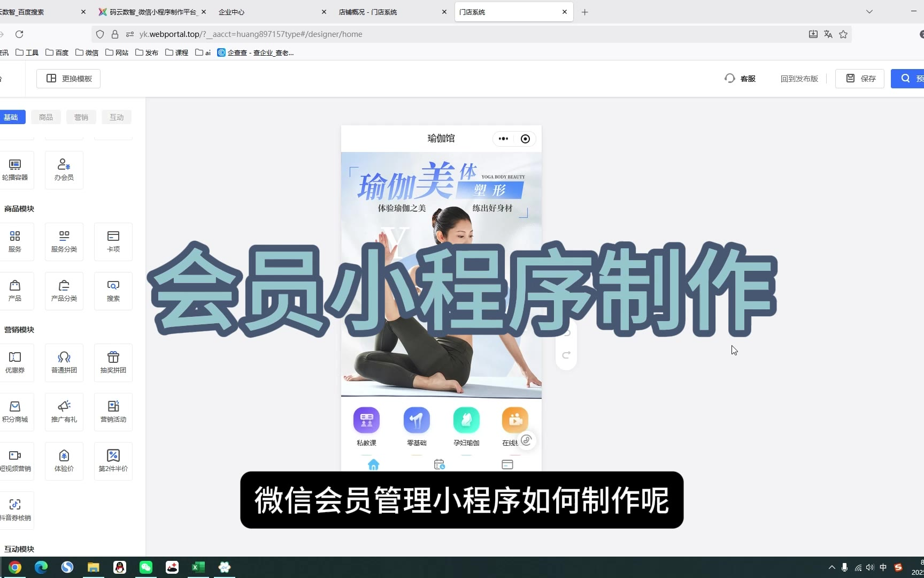Choose the 服务分类 module icon
924x578 pixels.
coord(64,241)
